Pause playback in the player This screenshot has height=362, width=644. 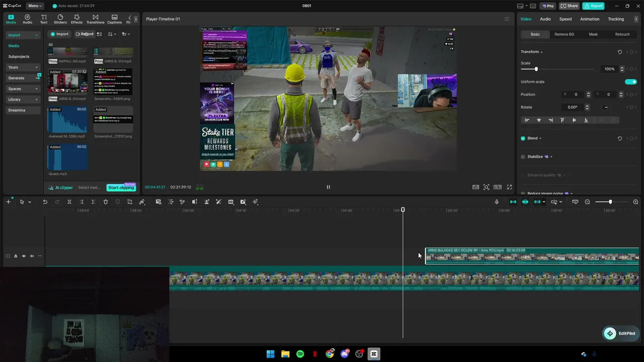328,187
